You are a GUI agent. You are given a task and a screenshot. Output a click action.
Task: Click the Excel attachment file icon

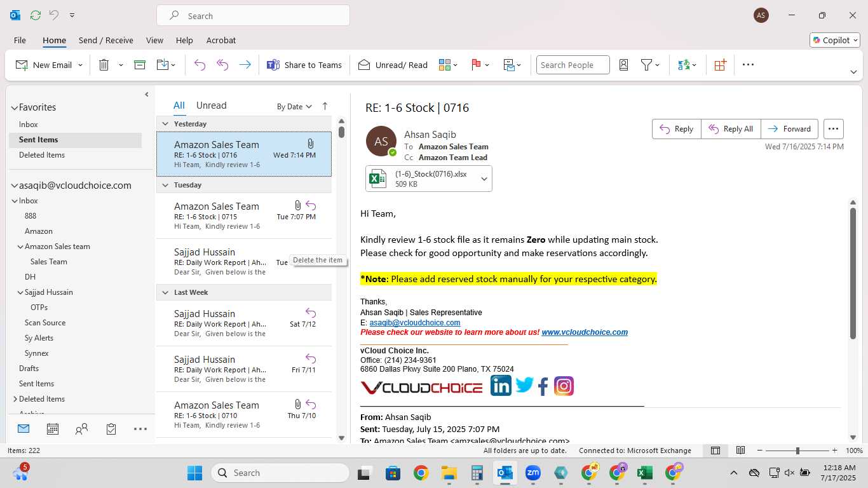[378, 179]
